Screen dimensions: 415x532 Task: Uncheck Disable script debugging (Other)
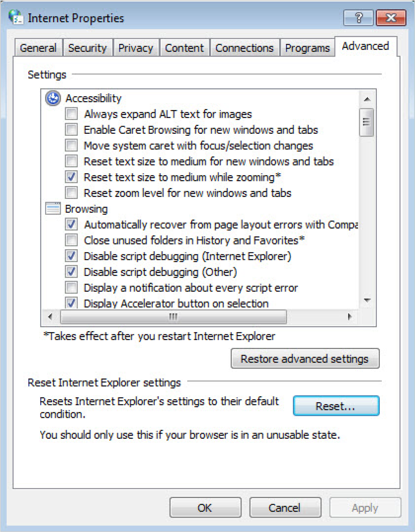click(x=71, y=272)
